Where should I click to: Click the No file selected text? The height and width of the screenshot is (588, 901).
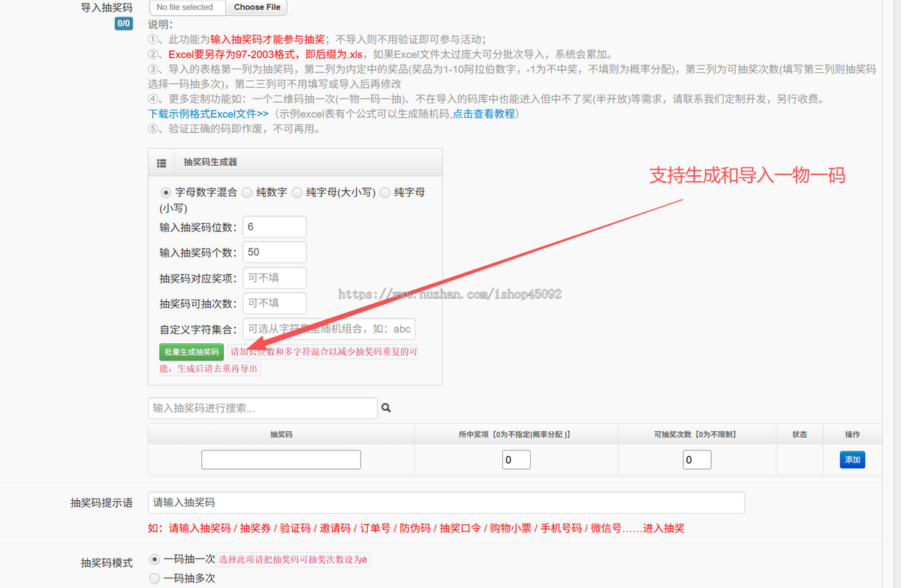tap(185, 8)
